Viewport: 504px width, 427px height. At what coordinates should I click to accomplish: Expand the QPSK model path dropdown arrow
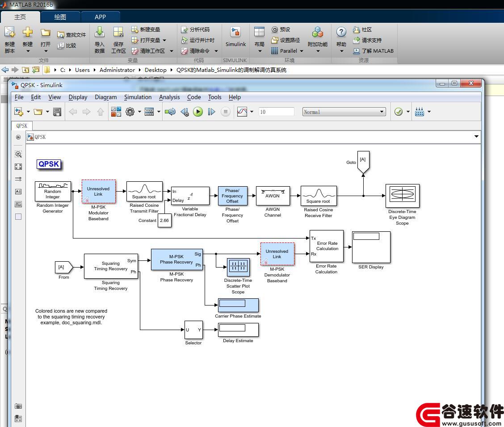point(476,137)
